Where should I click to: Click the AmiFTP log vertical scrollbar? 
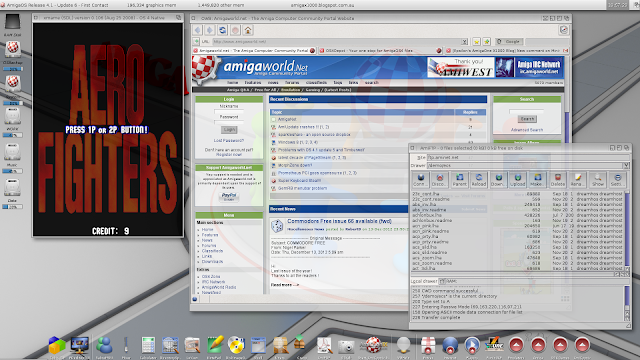coord(627,303)
